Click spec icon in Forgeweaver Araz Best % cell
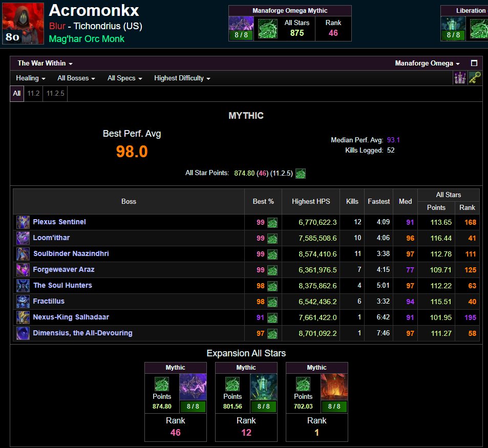This screenshot has height=448, width=488. click(272, 270)
